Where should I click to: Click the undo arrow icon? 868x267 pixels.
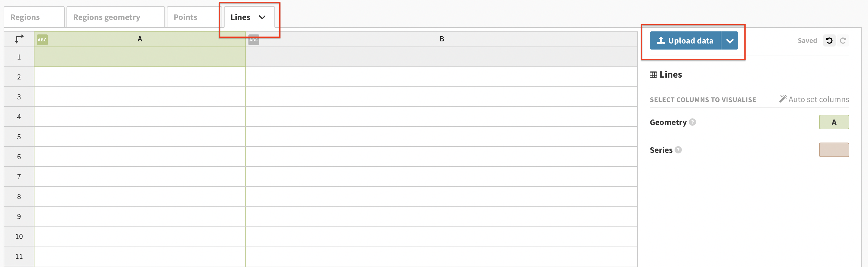(x=829, y=41)
